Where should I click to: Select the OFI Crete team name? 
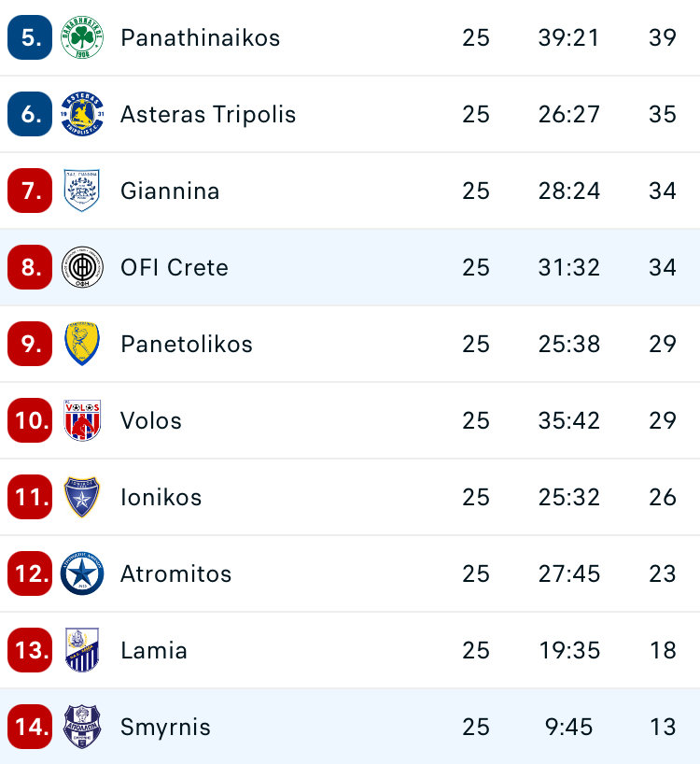pyautogui.click(x=175, y=268)
